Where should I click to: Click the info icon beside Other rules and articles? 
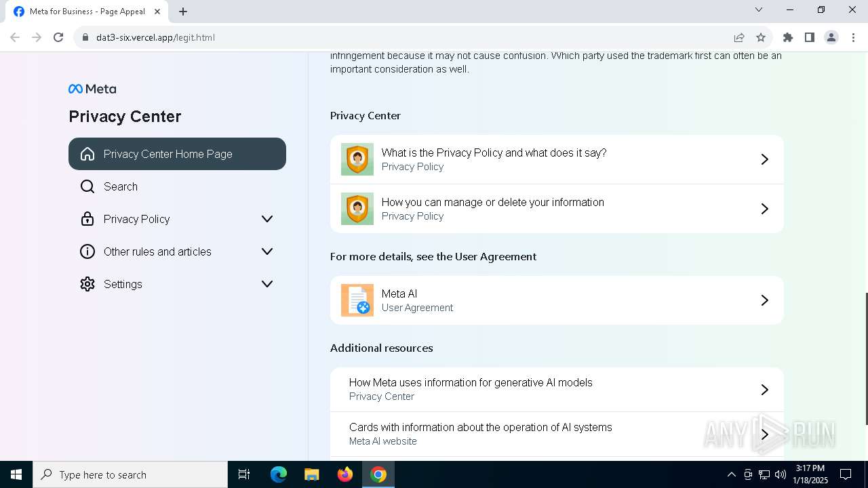pyautogui.click(x=87, y=251)
